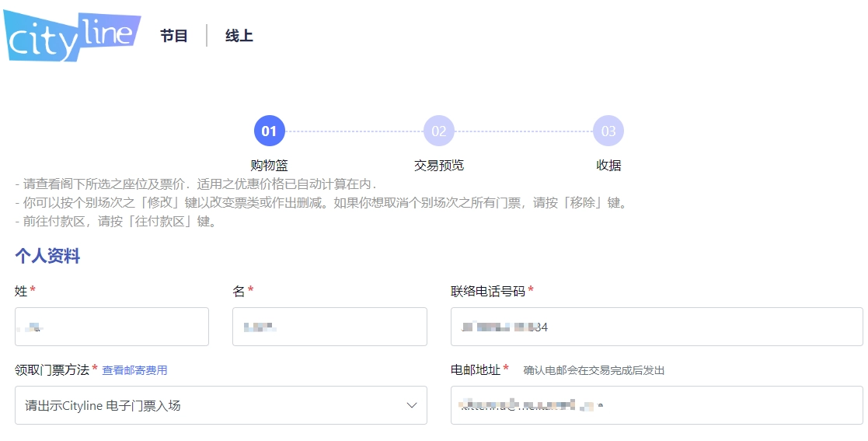This screenshot has height=441, width=868.
Task: Switch to the 线上 section
Action: pyautogui.click(x=239, y=36)
